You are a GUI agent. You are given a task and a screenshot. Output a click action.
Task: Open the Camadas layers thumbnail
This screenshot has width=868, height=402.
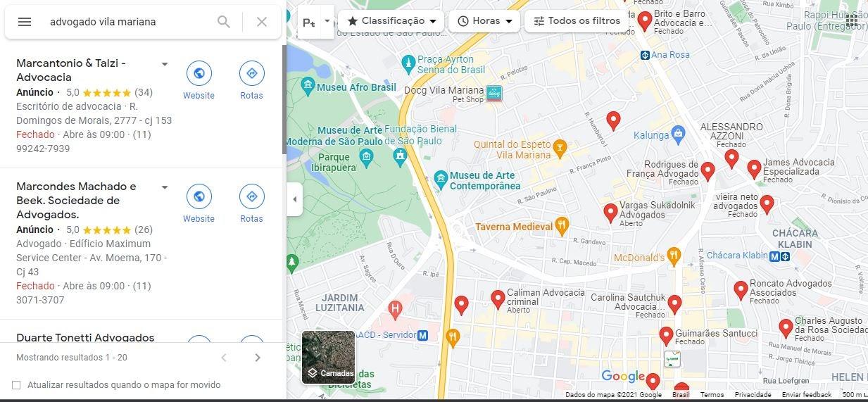tap(329, 358)
